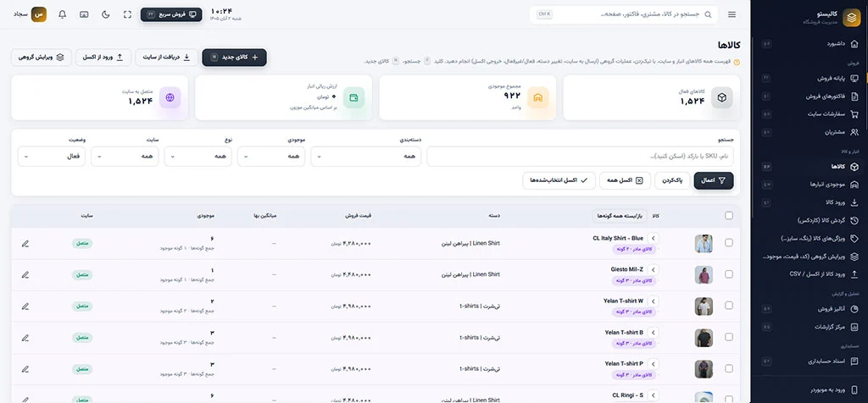Check the CL Ringi - S row
This screenshot has height=403, width=868.
click(728, 398)
